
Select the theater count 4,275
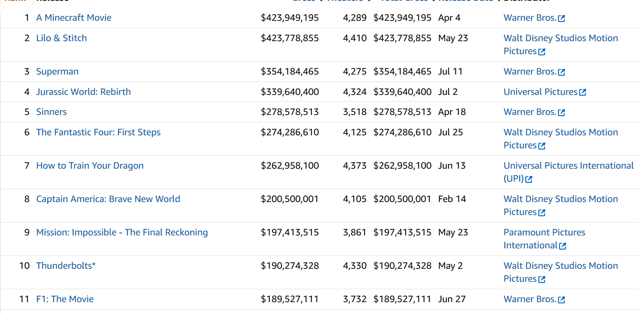(x=355, y=72)
